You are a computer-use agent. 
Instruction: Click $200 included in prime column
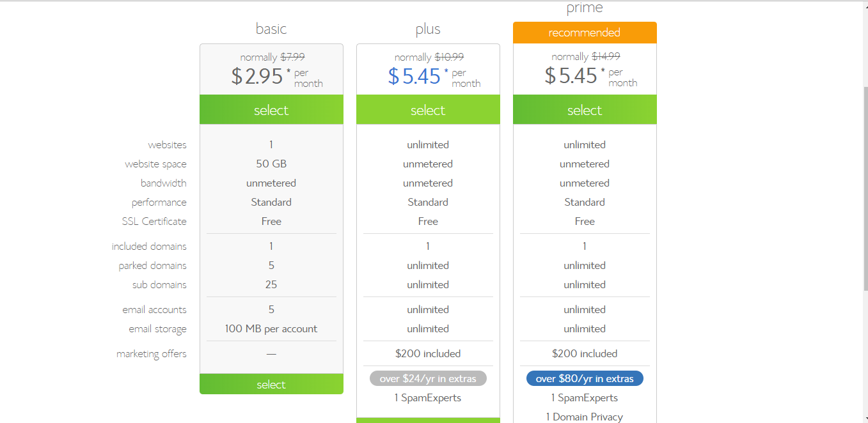pos(585,353)
